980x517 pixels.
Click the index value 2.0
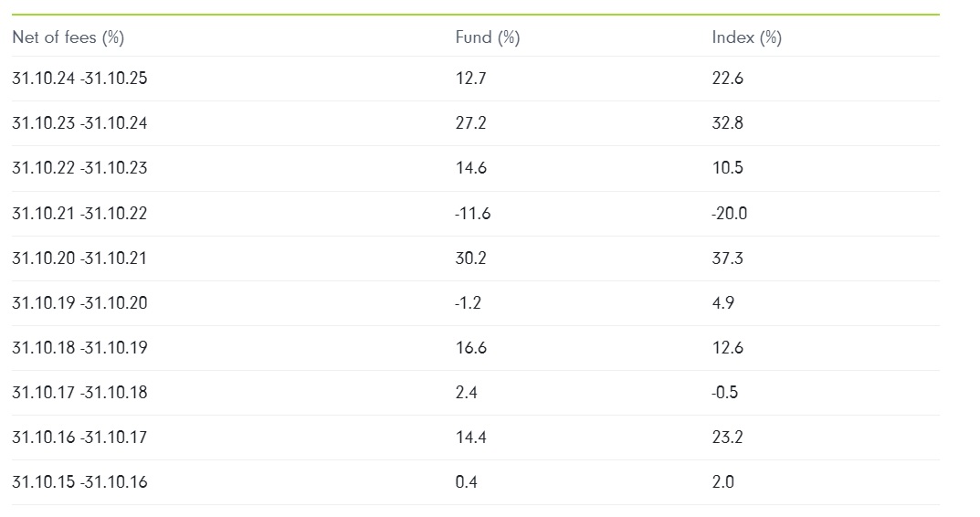click(x=722, y=482)
